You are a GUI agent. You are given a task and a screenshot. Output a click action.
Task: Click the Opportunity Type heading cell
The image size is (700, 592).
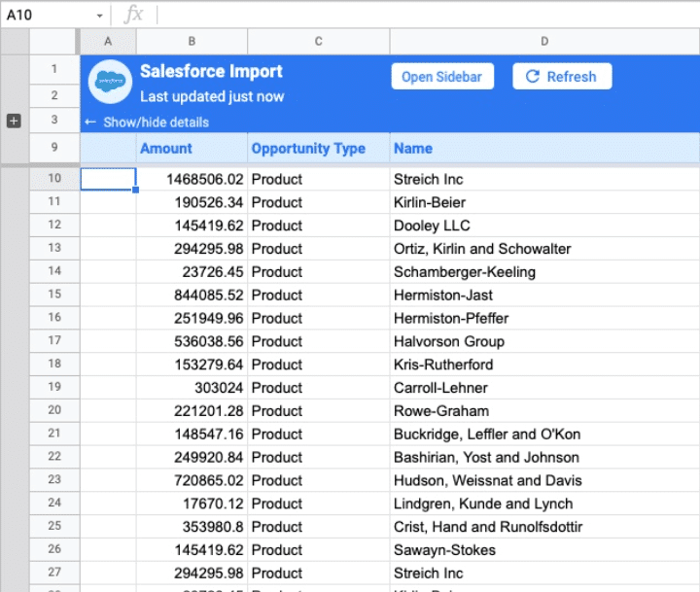tap(318, 148)
